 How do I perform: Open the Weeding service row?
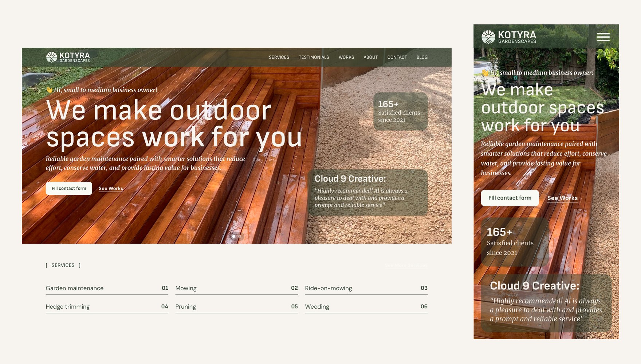click(366, 306)
